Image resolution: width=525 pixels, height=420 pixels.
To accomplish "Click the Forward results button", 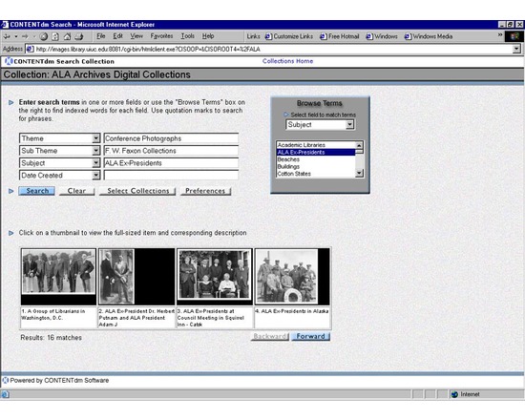I will [x=311, y=336].
